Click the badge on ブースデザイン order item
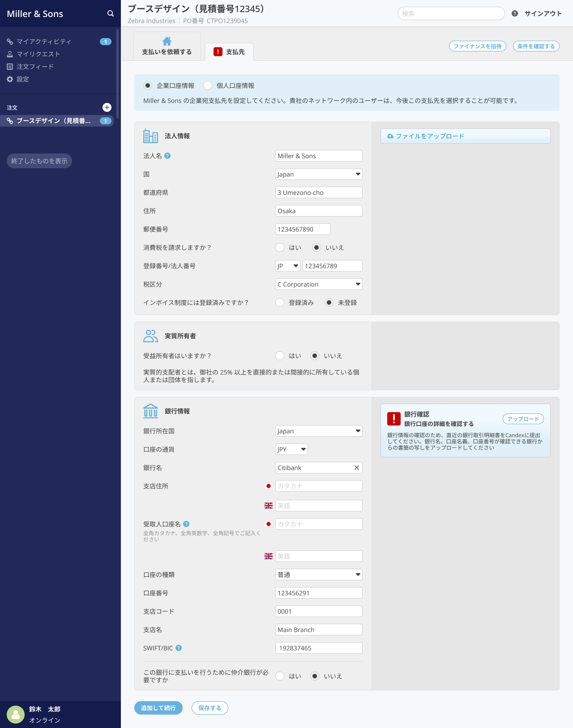The image size is (573, 728). (x=106, y=121)
